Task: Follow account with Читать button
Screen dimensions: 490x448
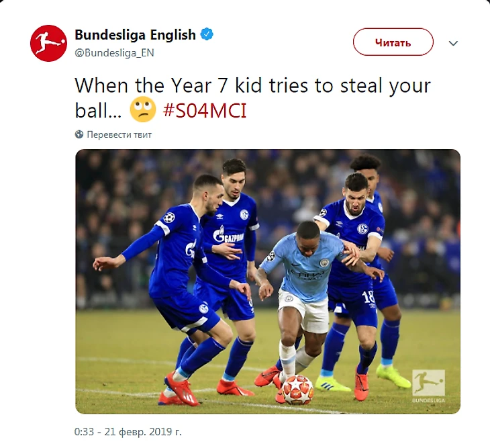Action: click(393, 42)
